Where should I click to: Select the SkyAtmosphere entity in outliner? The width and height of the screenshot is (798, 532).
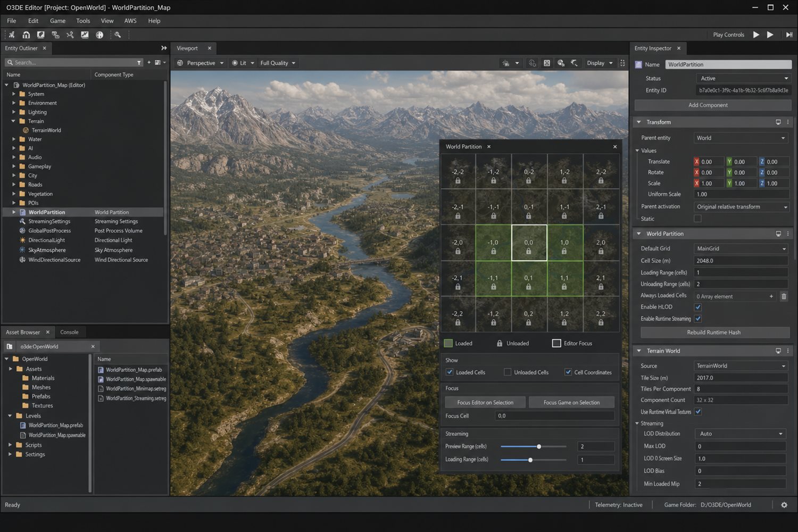(x=47, y=250)
